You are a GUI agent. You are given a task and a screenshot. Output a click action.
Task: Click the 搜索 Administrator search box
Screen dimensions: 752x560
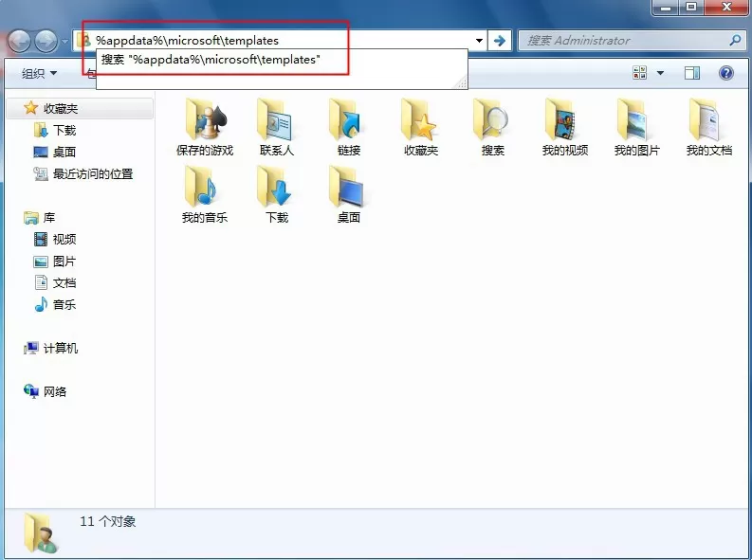point(633,41)
